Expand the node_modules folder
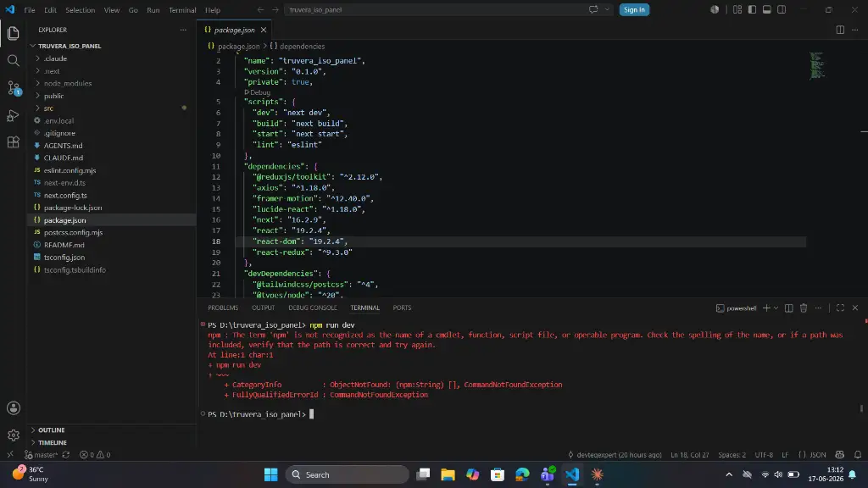The width and height of the screenshot is (868, 488). [68, 84]
